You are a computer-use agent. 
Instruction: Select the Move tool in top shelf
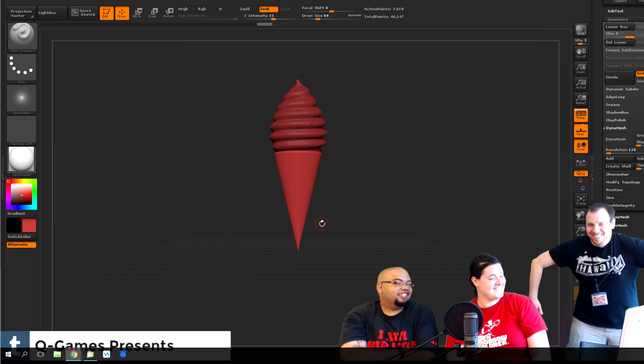click(x=137, y=13)
